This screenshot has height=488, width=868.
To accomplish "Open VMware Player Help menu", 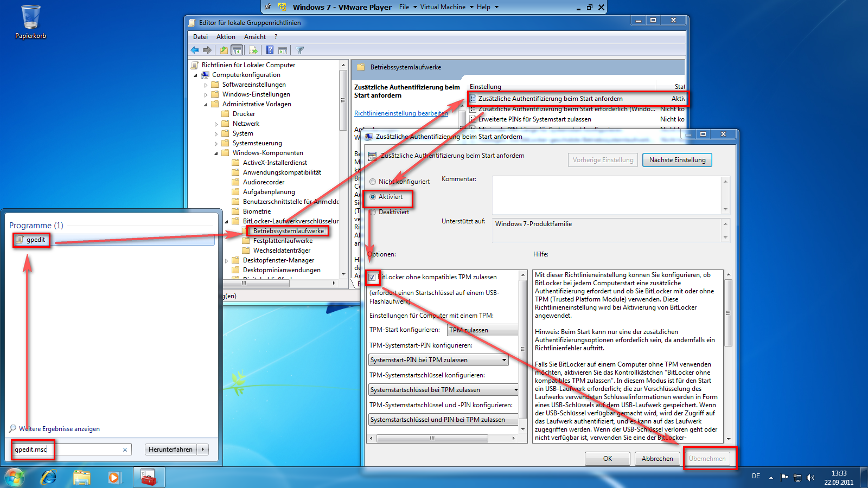I will [x=487, y=7].
